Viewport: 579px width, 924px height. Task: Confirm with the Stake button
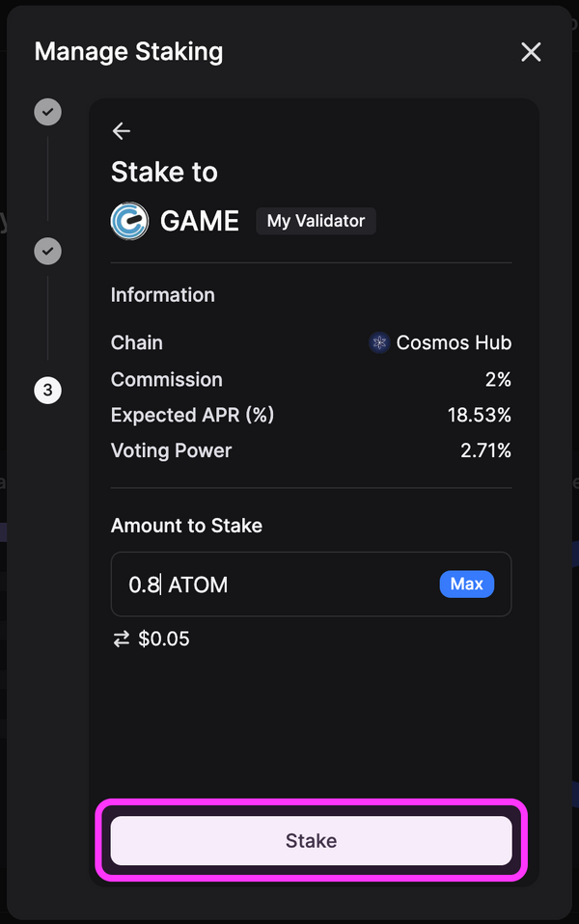pos(311,840)
